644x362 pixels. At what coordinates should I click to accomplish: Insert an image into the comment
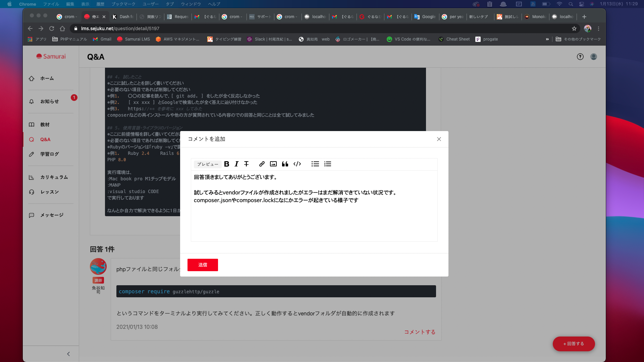(x=273, y=164)
